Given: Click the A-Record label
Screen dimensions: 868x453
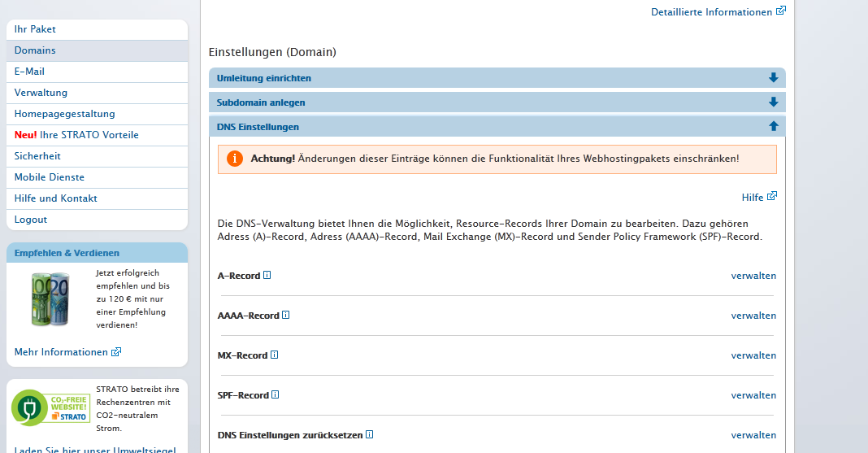Looking at the screenshot, I should click(239, 276).
